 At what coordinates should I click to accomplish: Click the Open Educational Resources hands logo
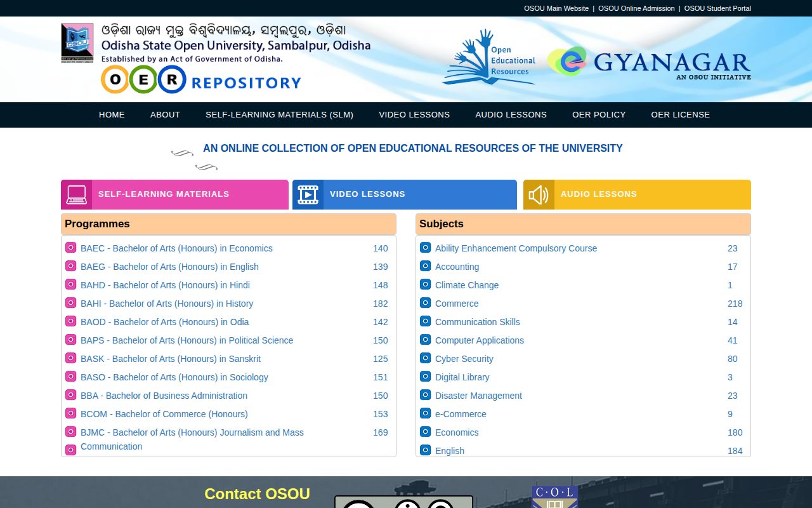tap(489, 57)
